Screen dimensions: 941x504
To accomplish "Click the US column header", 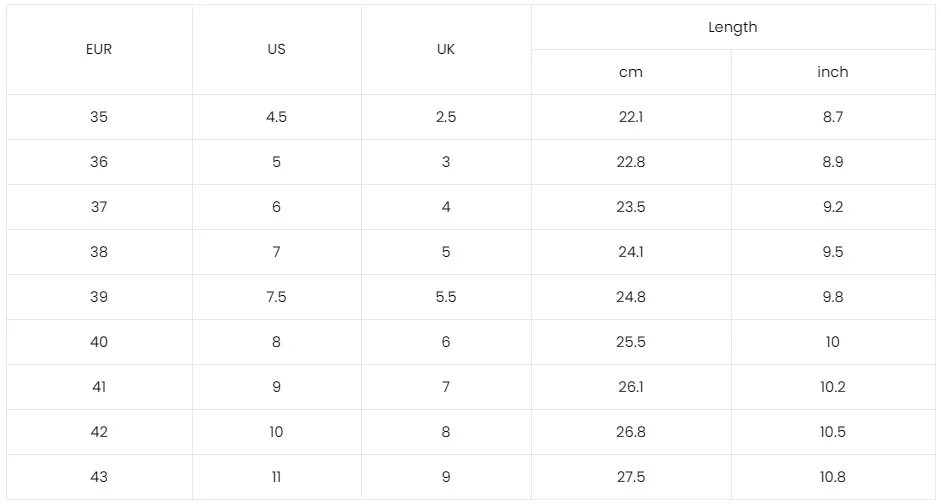I will tap(276, 49).
